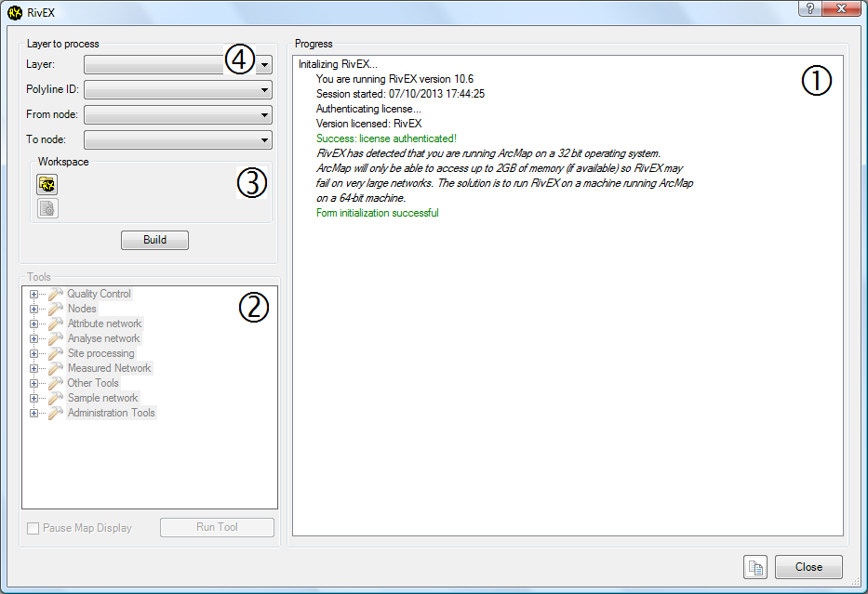Click the workspace settings document icon
This screenshot has height=594, width=868.
click(47, 208)
